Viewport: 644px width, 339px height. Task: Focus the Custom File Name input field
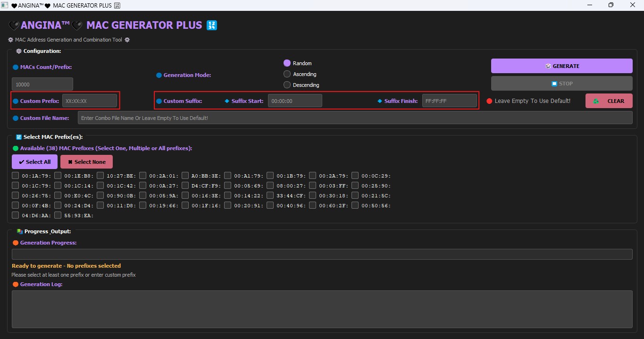coord(355,118)
